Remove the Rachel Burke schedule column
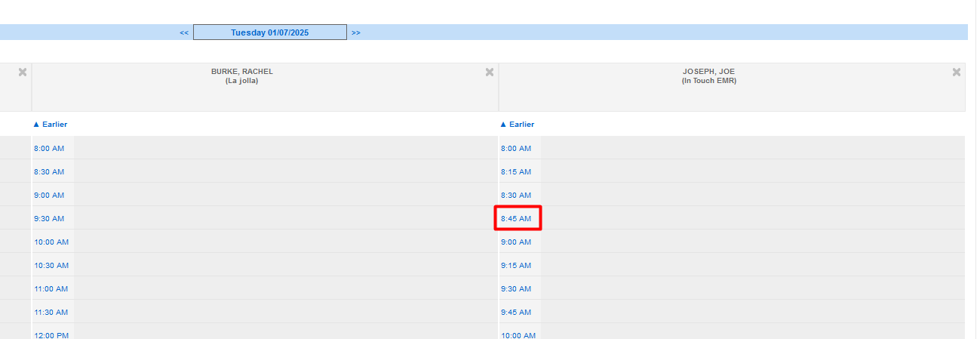 click(x=490, y=72)
